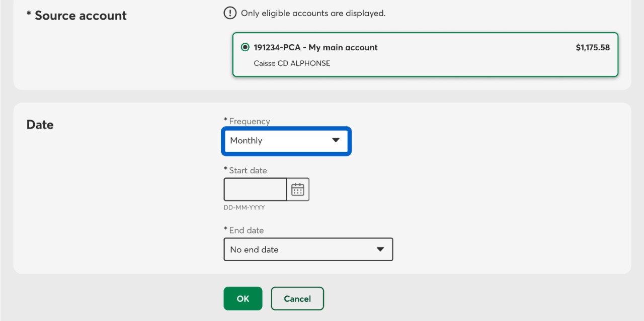
Task: Click the $1,175.58 account balance
Action: click(x=592, y=47)
